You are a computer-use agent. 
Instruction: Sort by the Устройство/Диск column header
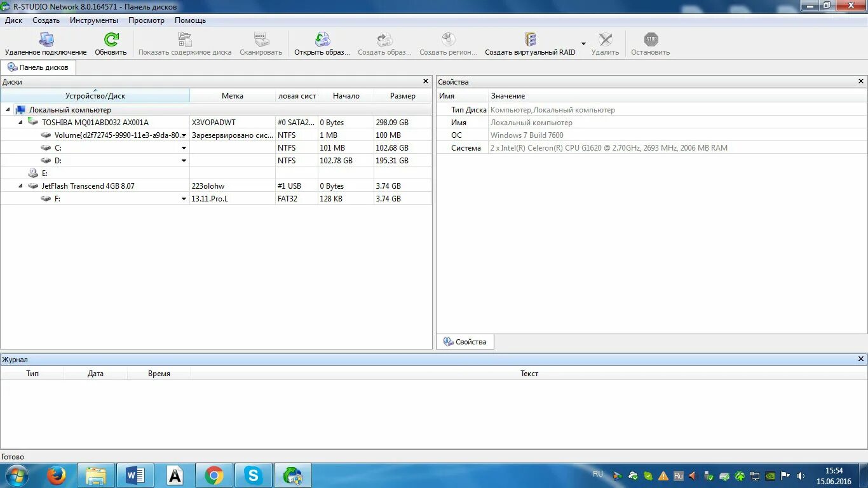95,96
